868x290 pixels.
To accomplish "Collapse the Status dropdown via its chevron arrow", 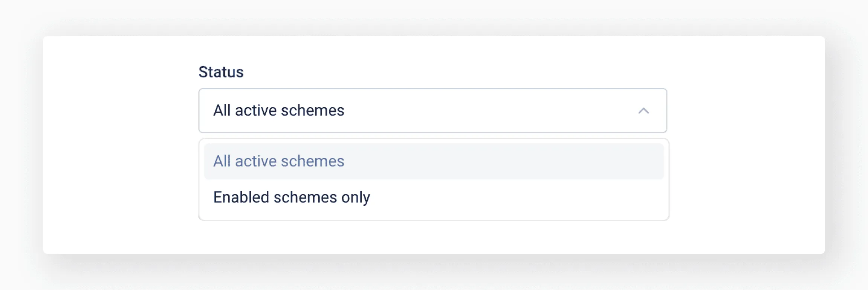I will (644, 111).
